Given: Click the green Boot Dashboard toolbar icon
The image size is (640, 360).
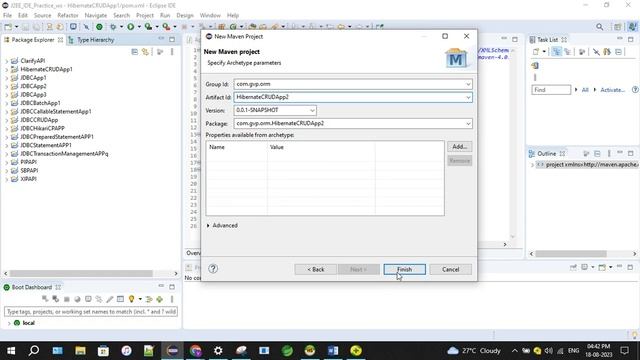Looking at the screenshot, I should coord(99,27).
